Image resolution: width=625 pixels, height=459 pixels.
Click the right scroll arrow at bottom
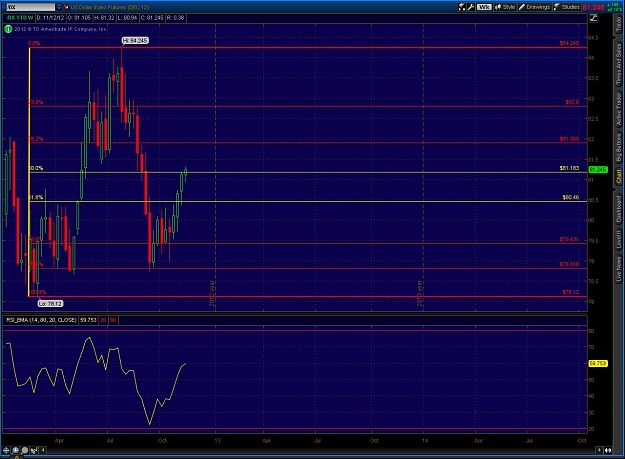[x=599, y=450]
